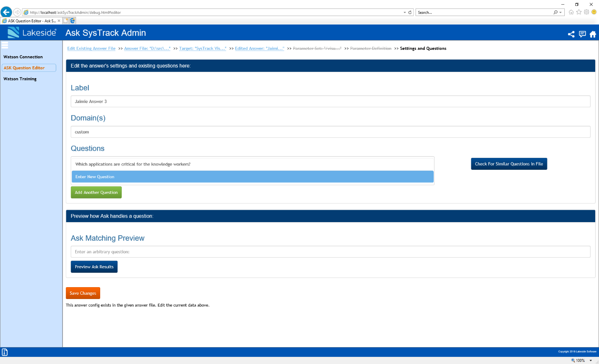Click the Lakeside logo
The image size is (599, 364).
click(x=32, y=33)
